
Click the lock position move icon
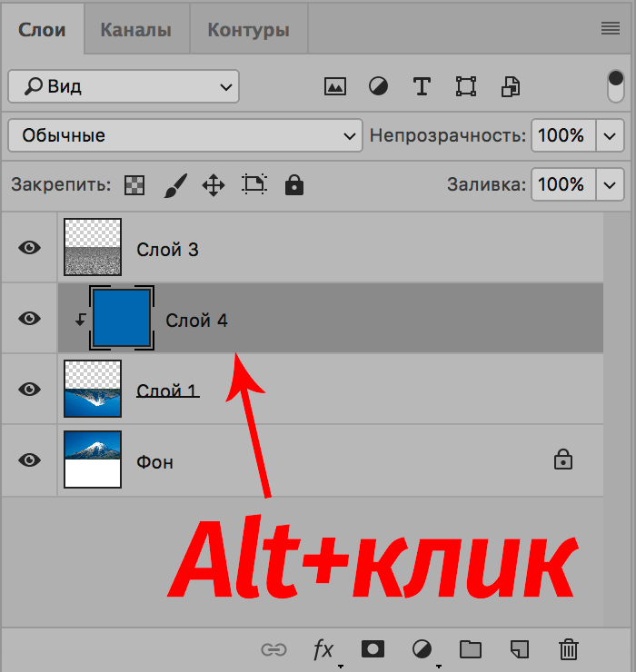pyautogui.click(x=213, y=185)
